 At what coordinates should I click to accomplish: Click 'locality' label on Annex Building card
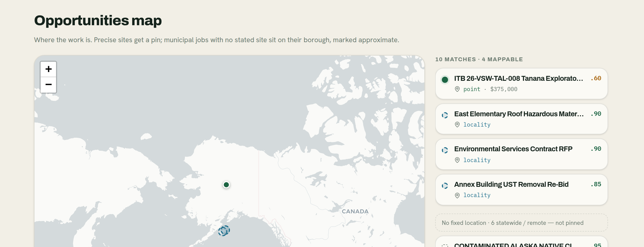coord(477,195)
